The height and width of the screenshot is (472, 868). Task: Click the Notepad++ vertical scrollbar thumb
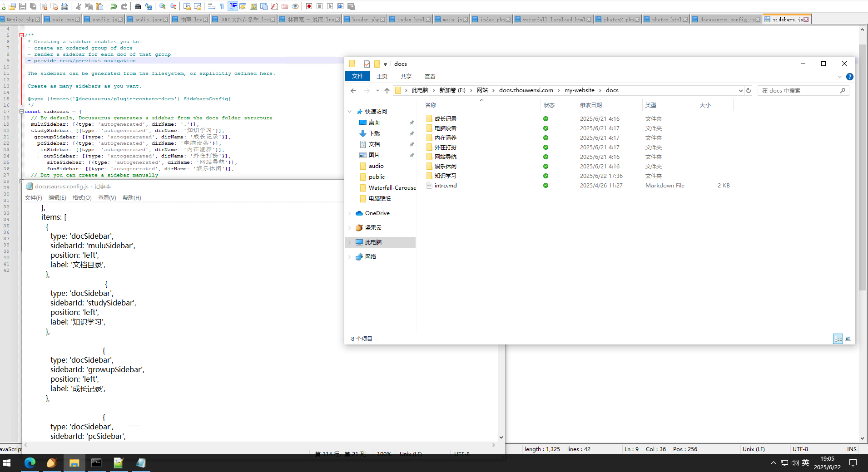[862, 168]
